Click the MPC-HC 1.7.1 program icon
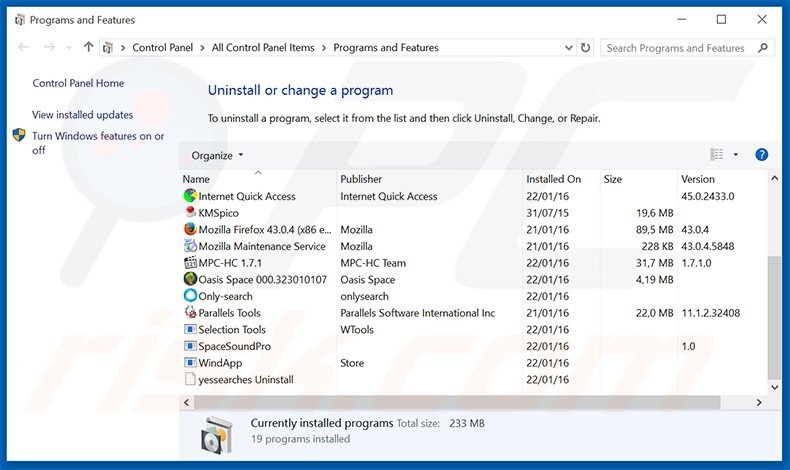The height and width of the screenshot is (470, 790). click(190, 262)
